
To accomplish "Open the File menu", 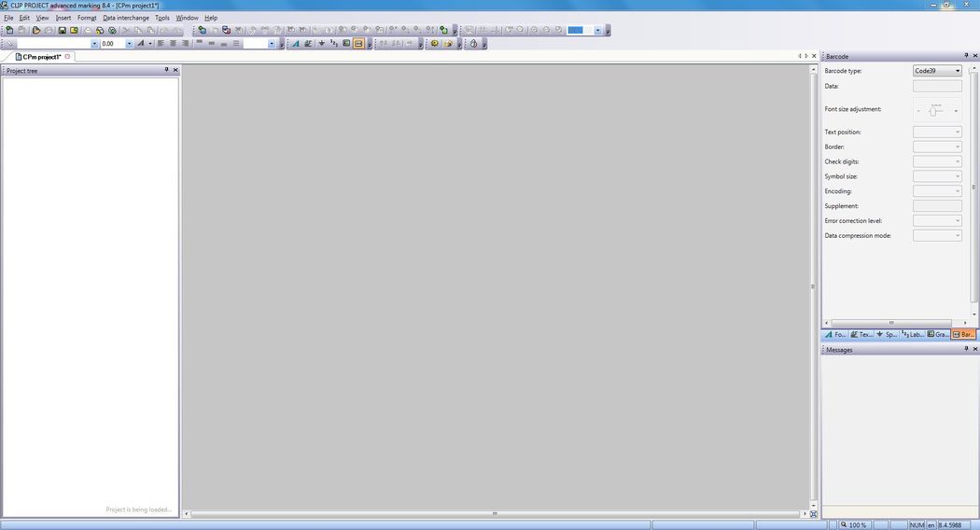I will point(8,18).
